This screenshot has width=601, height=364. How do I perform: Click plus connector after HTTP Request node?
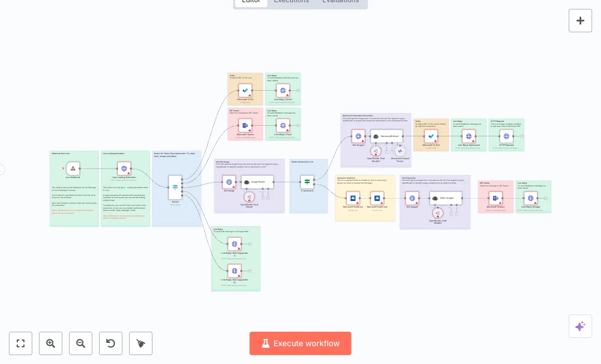pyautogui.click(x=522, y=135)
